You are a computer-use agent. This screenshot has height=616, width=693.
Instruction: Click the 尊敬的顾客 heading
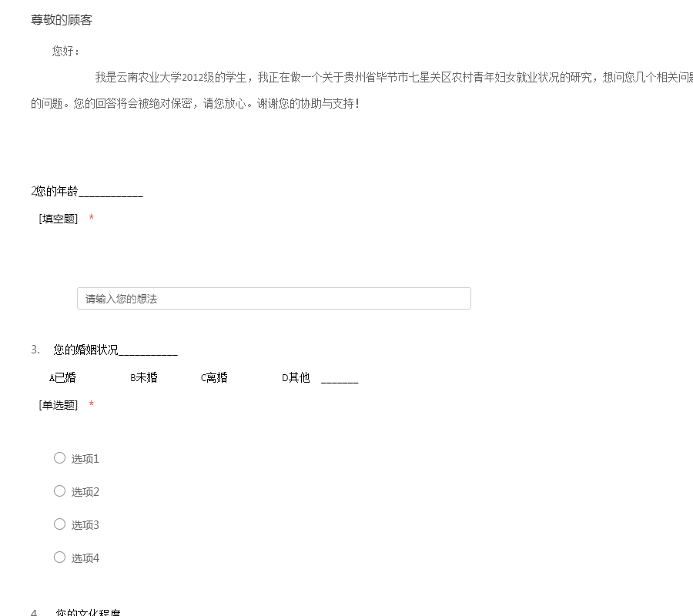click(x=62, y=20)
